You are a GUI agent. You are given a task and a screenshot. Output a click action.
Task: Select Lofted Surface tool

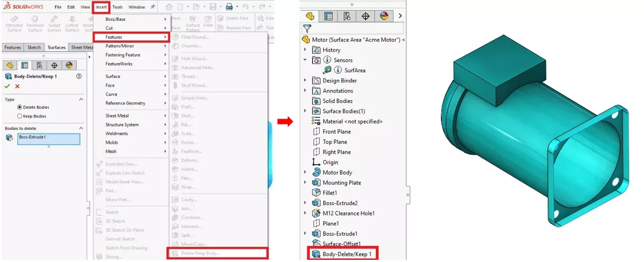[72, 24]
